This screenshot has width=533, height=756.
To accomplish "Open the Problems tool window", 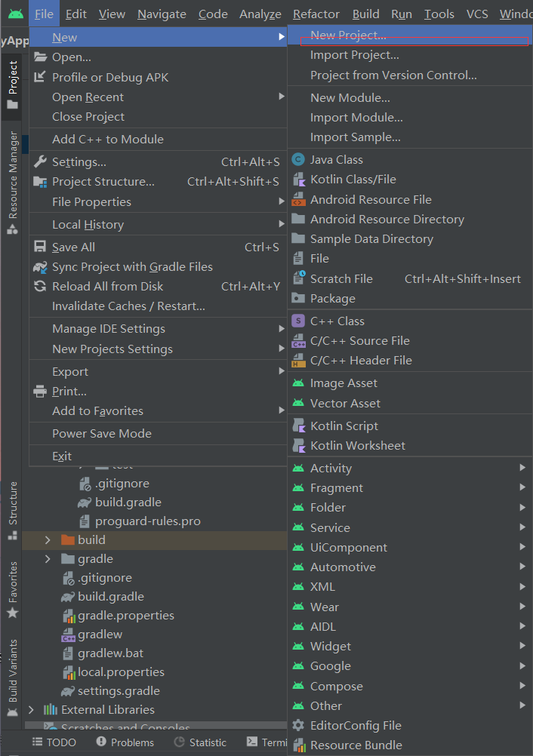I will 125,742.
